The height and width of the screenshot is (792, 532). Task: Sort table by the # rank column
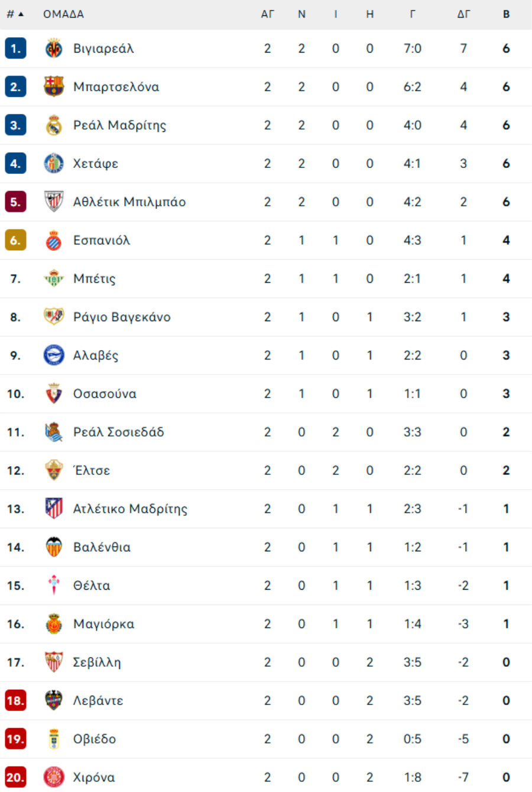coord(15,14)
